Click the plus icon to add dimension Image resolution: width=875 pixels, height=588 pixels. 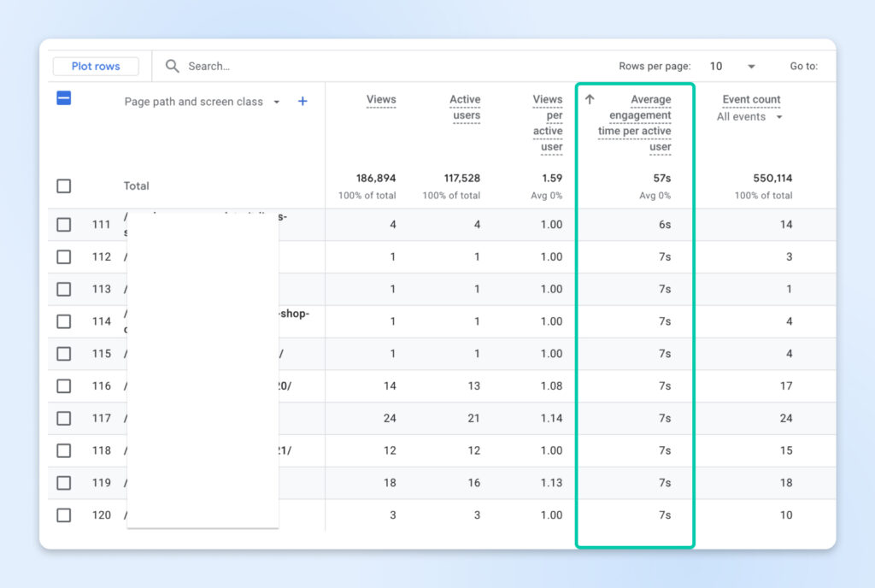pyautogui.click(x=302, y=101)
